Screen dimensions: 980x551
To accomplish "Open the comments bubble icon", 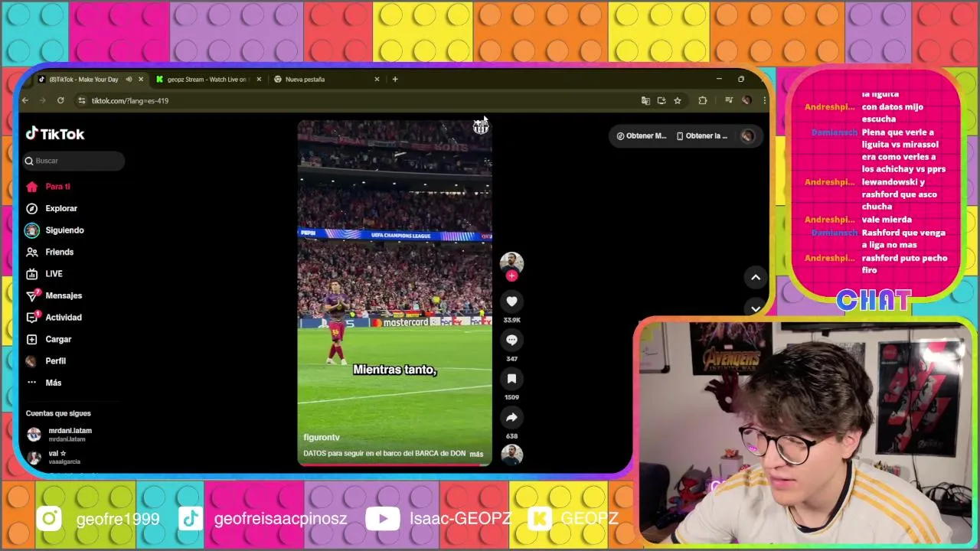I will [x=511, y=340].
